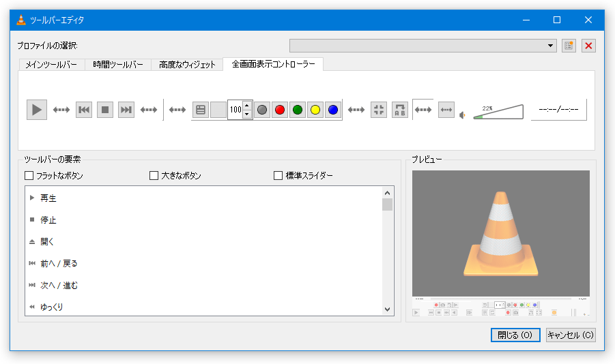Click the Next track button in the toolbar
The height and width of the screenshot is (364, 615).
[126, 110]
